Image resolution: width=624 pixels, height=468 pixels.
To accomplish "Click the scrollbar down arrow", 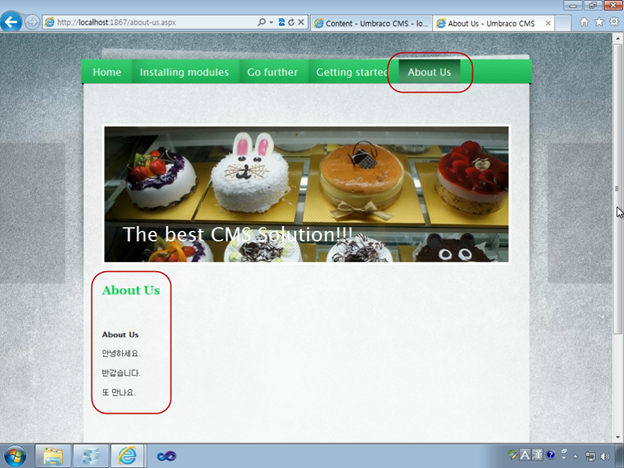I will point(618,437).
